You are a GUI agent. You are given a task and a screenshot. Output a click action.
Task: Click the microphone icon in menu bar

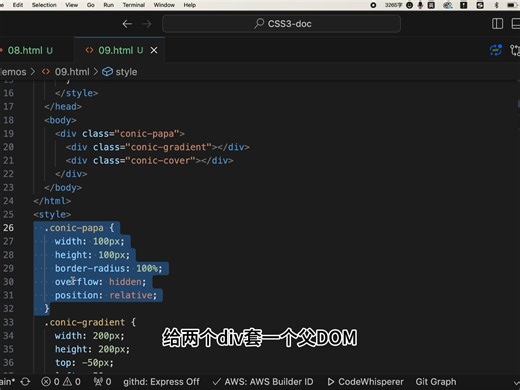coord(420,5)
